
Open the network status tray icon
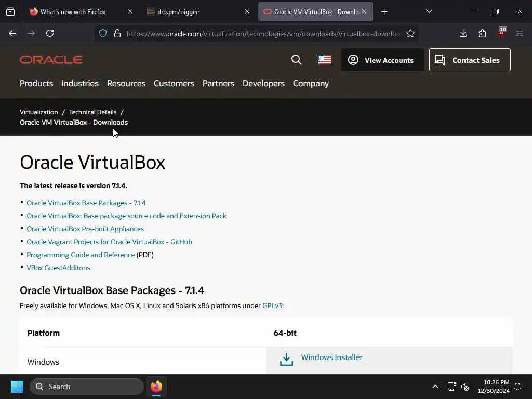tap(451, 387)
